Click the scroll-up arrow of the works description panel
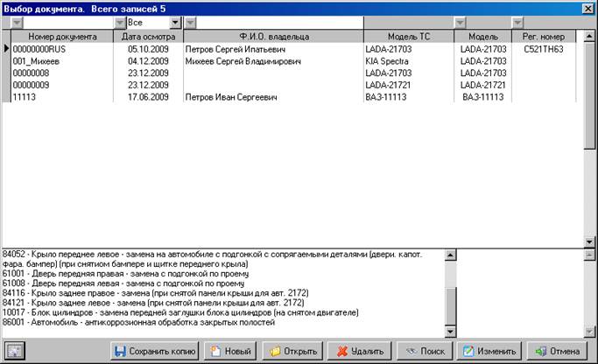This screenshot has width=598, height=364. 451,255
